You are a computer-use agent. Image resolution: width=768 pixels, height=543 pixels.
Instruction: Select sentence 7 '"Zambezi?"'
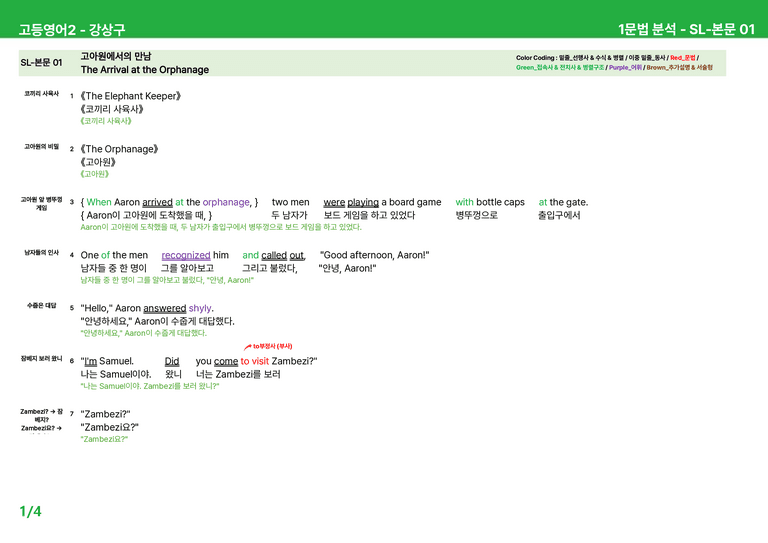tap(105, 414)
